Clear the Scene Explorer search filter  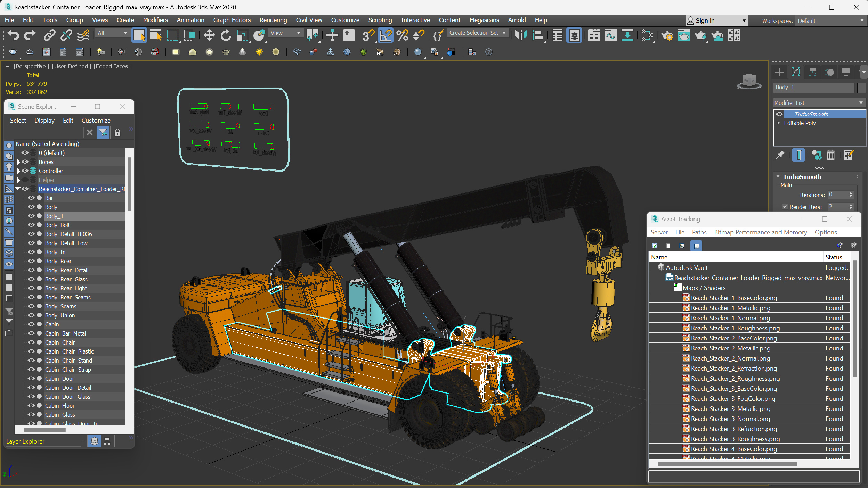90,132
